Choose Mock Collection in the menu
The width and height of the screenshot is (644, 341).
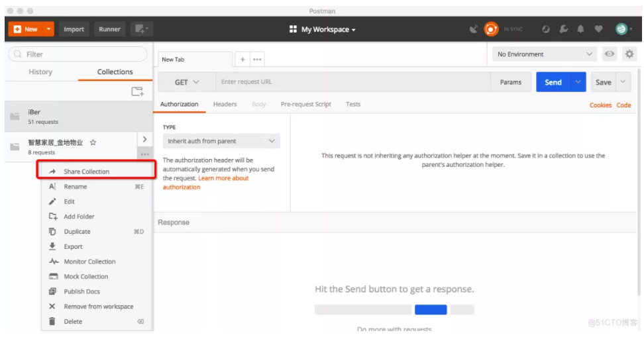[97, 277]
